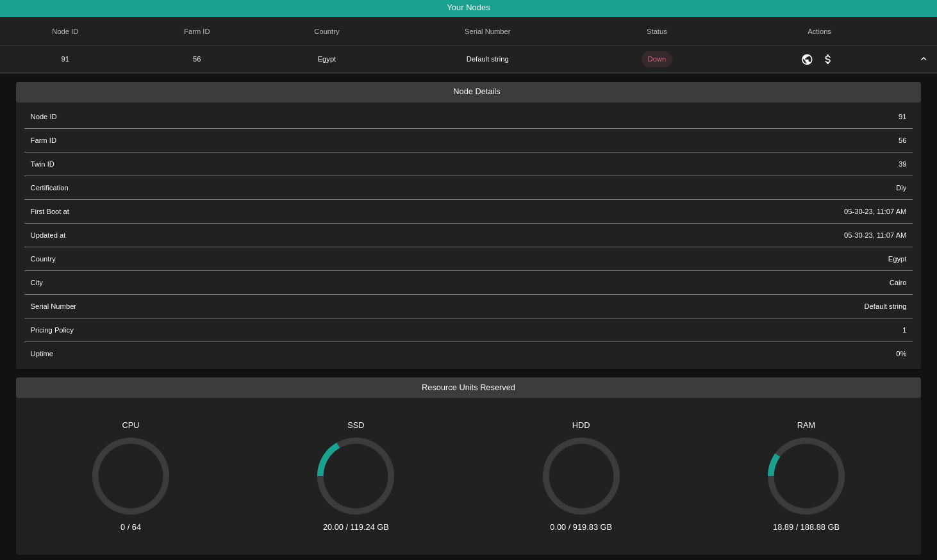Click the Actions column header

819,31
